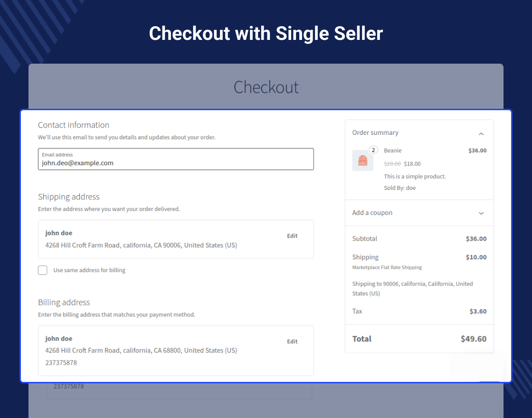Click the Tax line item
Image resolution: width=532 pixels, height=418 pixels.
pyautogui.click(x=357, y=311)
